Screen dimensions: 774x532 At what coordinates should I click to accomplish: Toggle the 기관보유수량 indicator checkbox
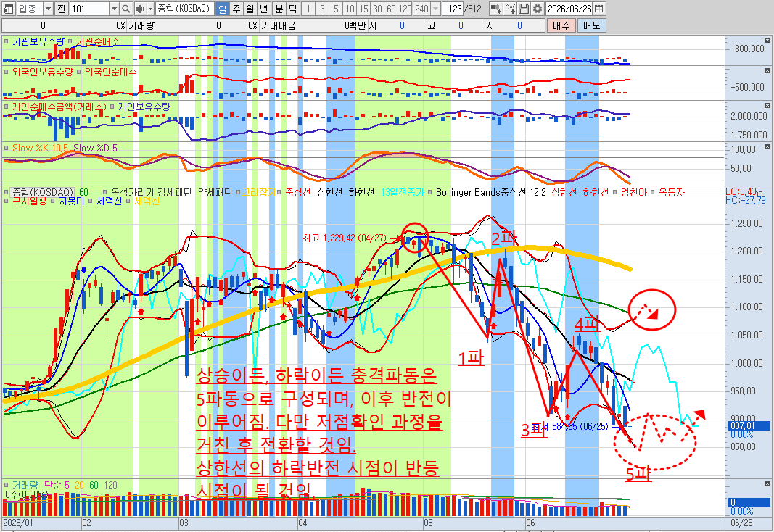7,42
